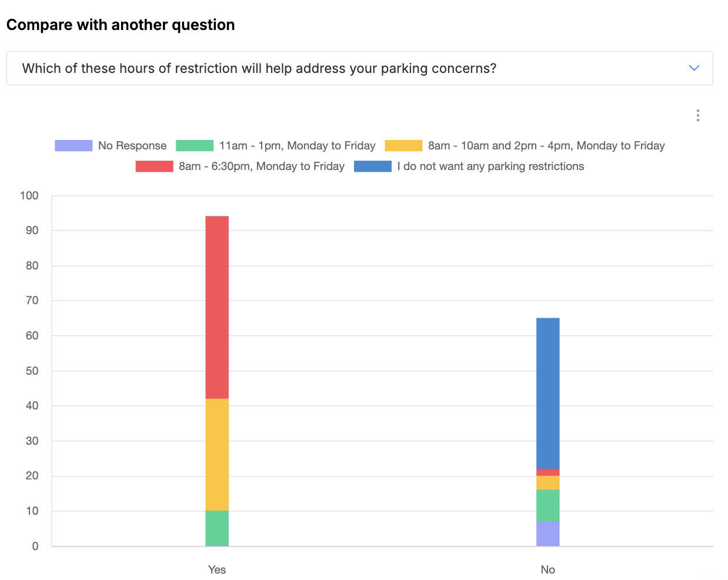This screenshot has width=728, height=580.
Task: Click lavender No Response segment in No bar
Action: (547, 534)
